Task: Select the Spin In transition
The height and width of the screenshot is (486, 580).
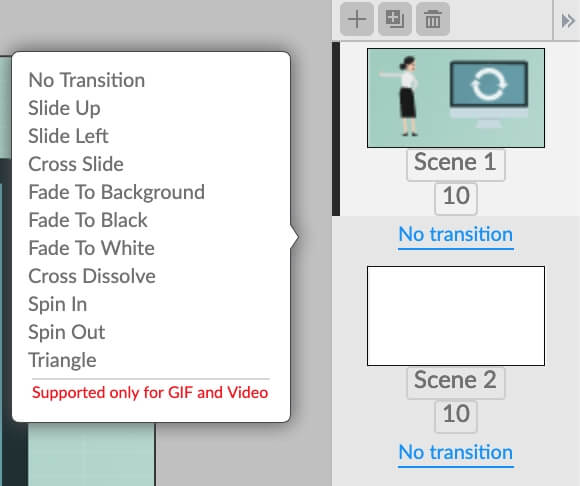Action: tap(58, 304)
